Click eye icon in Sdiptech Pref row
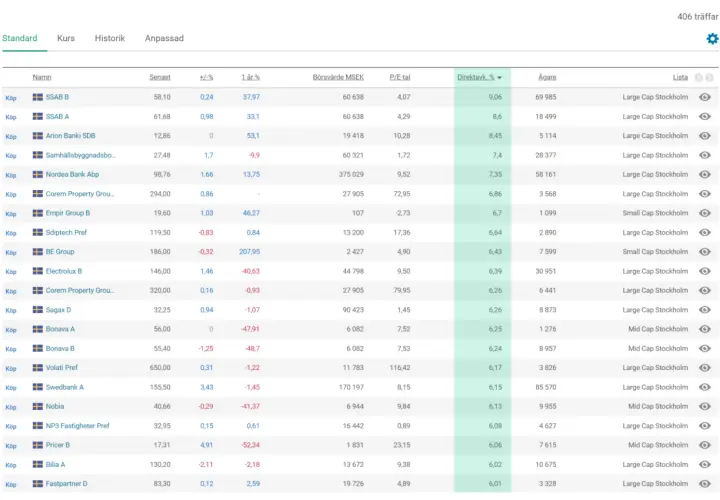720x500 pixels. tap(705, 232)
